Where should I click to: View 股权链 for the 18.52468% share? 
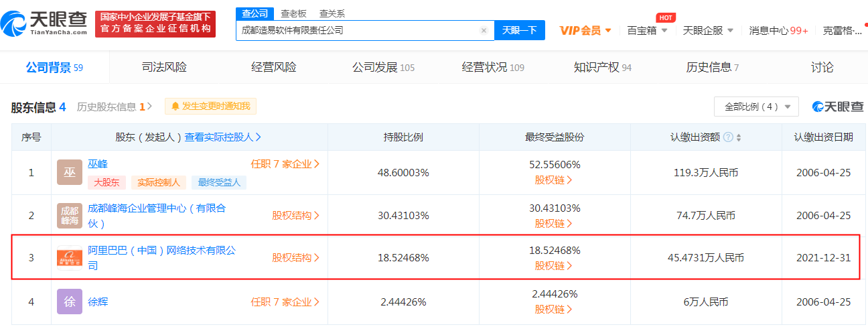pyautogui.click(x=554, y=265)
